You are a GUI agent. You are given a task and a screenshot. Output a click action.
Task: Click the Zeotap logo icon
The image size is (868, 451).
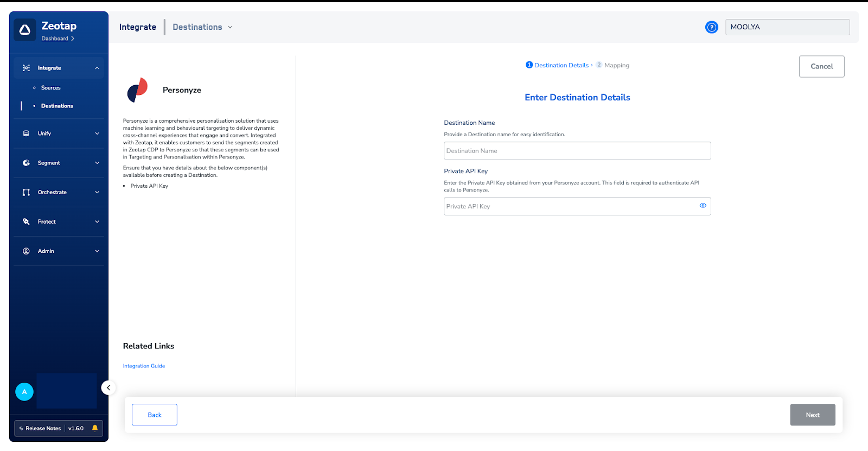25,30
